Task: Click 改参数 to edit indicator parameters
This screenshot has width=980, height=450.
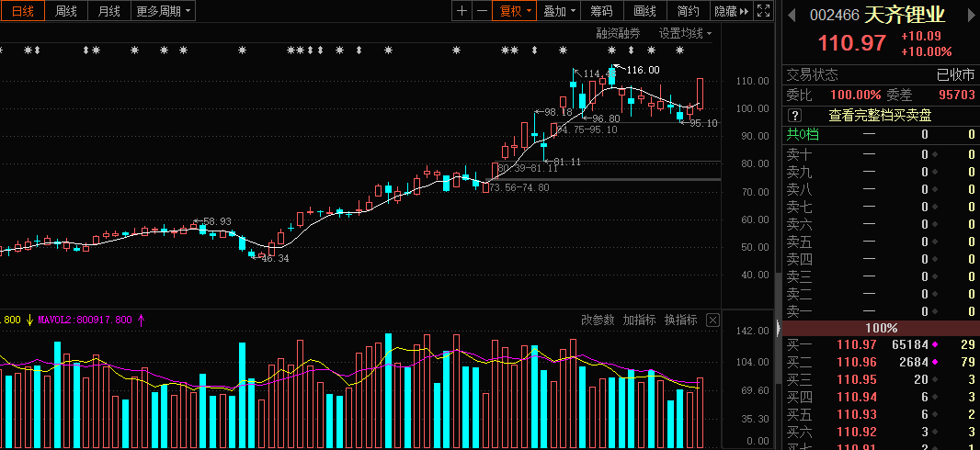Action: coord(598,321)
